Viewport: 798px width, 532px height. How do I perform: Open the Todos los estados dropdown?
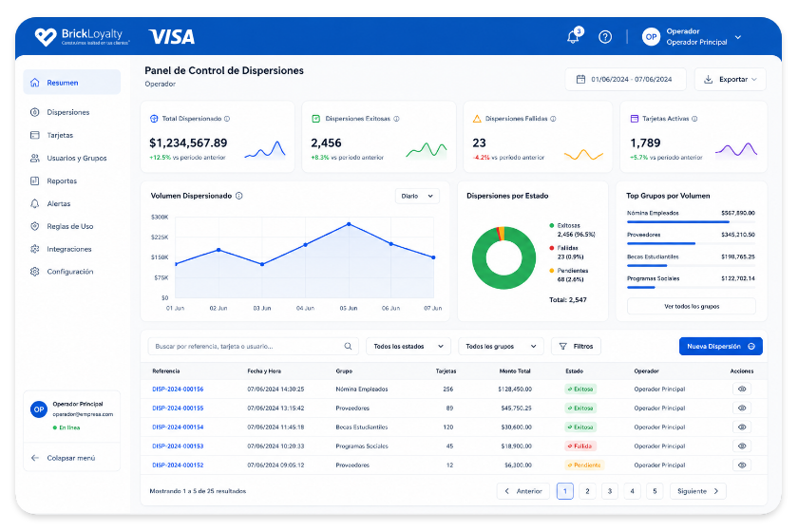408,346
